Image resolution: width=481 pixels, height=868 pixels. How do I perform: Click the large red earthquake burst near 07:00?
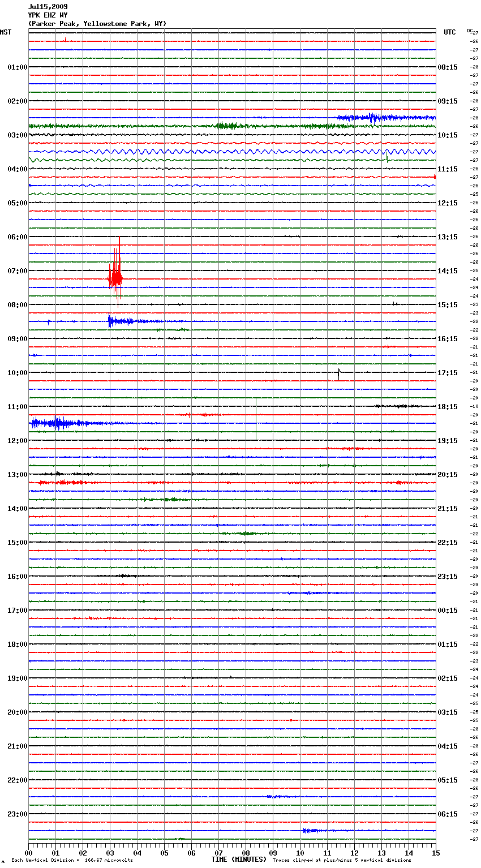point(115,273)
